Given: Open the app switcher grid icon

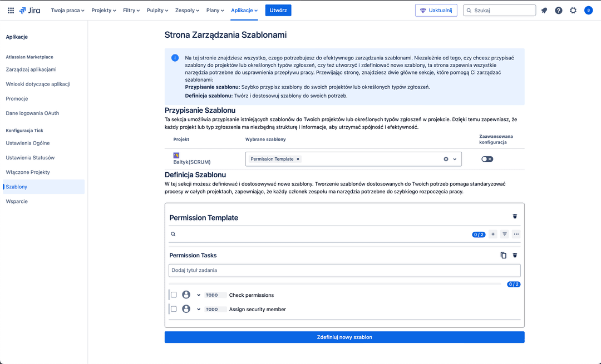Looking at the screenshot, I should 11,11.
